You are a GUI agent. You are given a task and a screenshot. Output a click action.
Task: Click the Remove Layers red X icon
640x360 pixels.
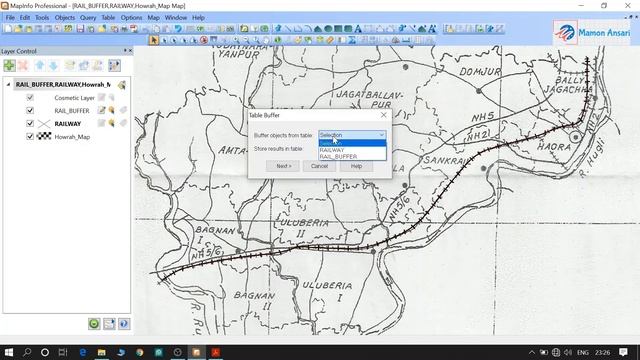[x=23, y=65]
